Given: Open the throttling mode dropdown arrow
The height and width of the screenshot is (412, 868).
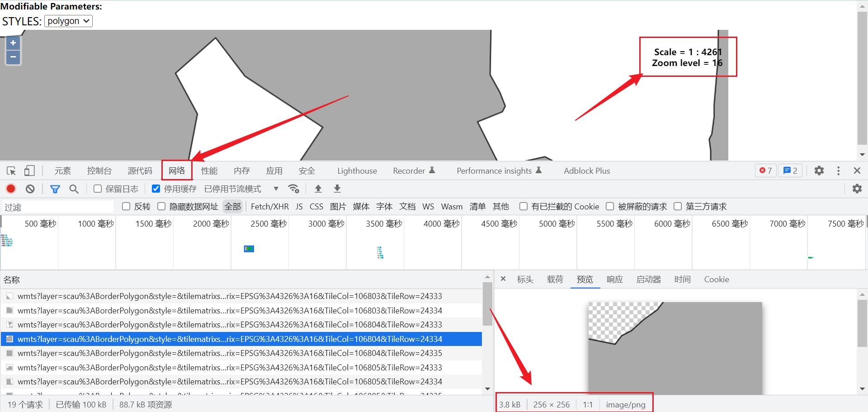Looking at the screenshot, I should [276, 189].
